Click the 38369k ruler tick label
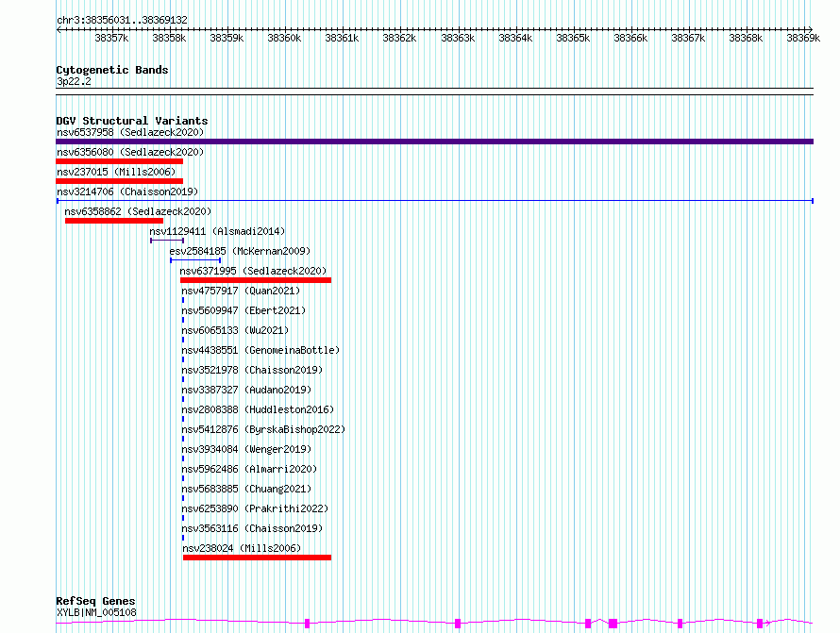The width and height of the screenshot is (840, 633). point(803,38)
